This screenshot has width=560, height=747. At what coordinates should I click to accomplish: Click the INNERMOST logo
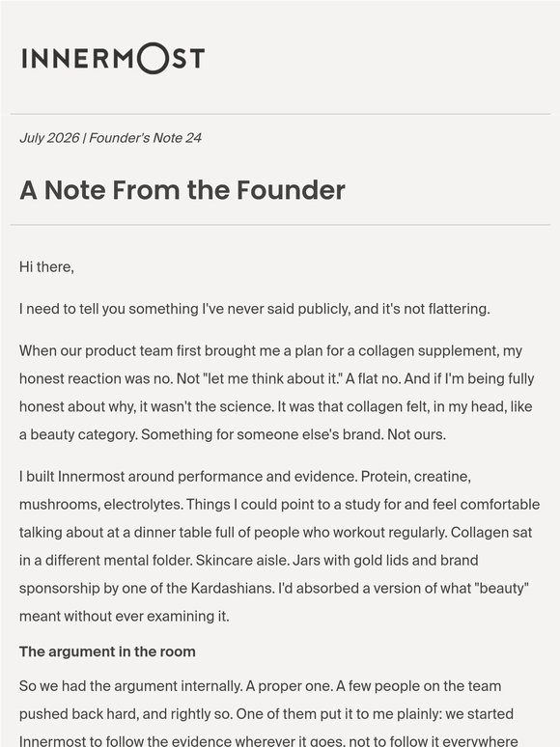tap(113, 58)
